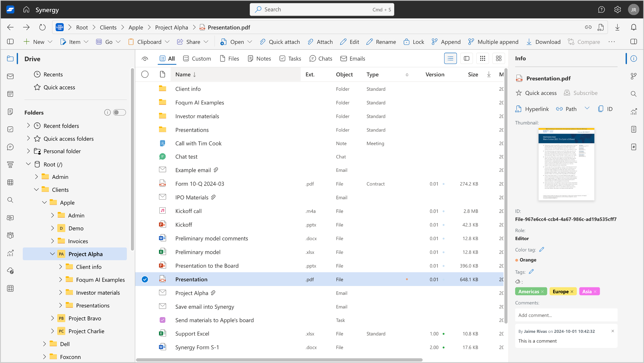Remove the Europe tag

572,292
